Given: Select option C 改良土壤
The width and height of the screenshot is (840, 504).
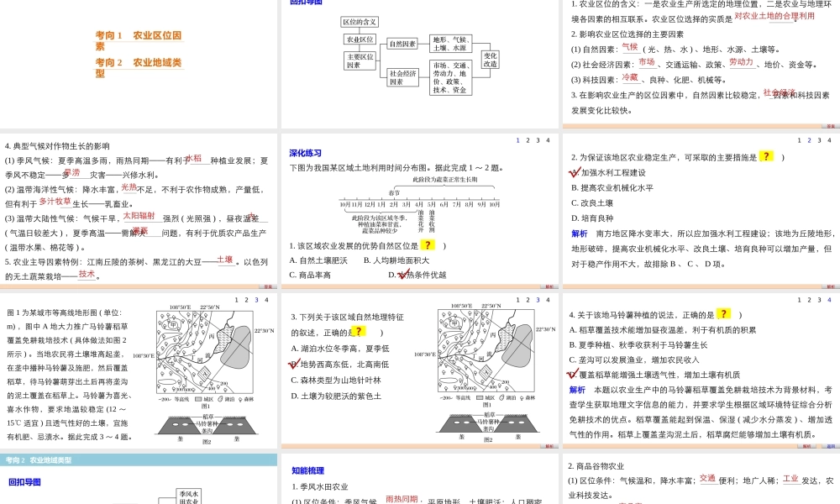Looking at the screenshot, I should (592, 203).
